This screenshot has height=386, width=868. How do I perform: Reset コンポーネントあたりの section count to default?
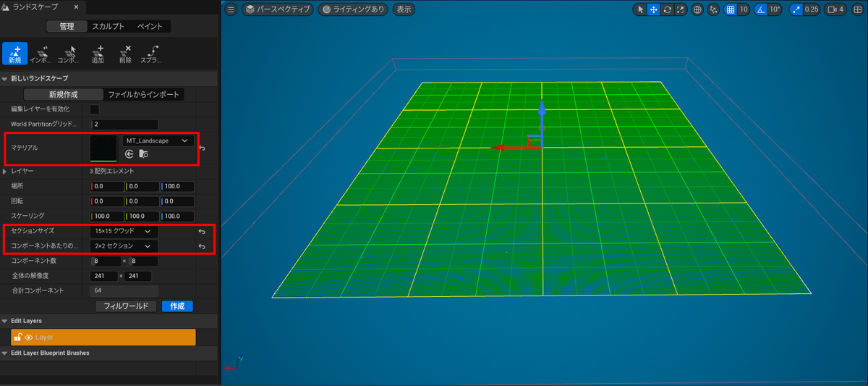coord(203,246)
